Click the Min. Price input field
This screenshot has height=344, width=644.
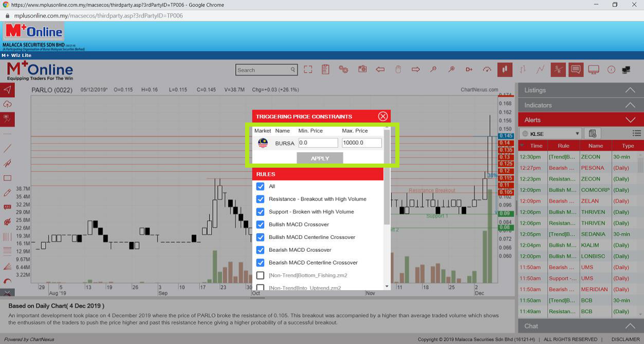point(318,143)
